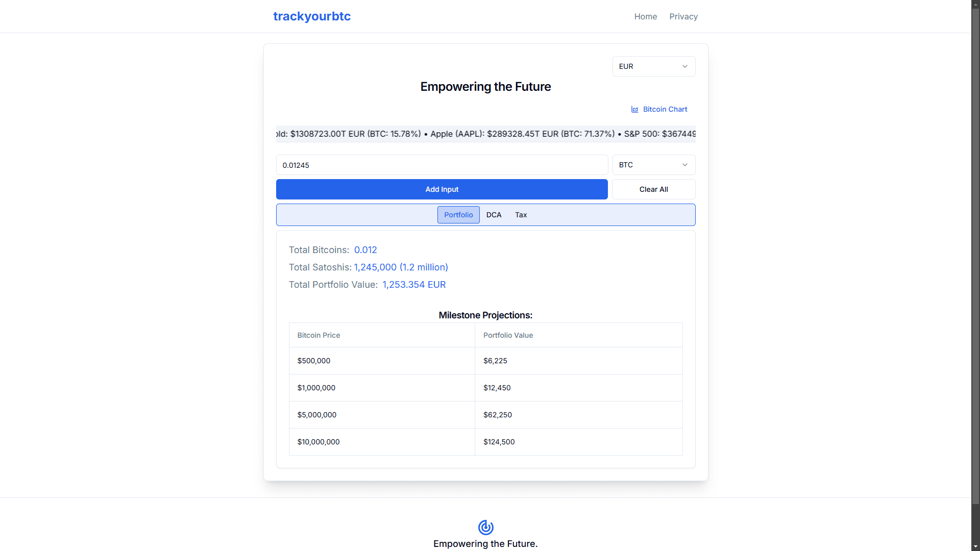Click the scrolling market ticker bar
980x551 pixels.
tap(485, 134)
